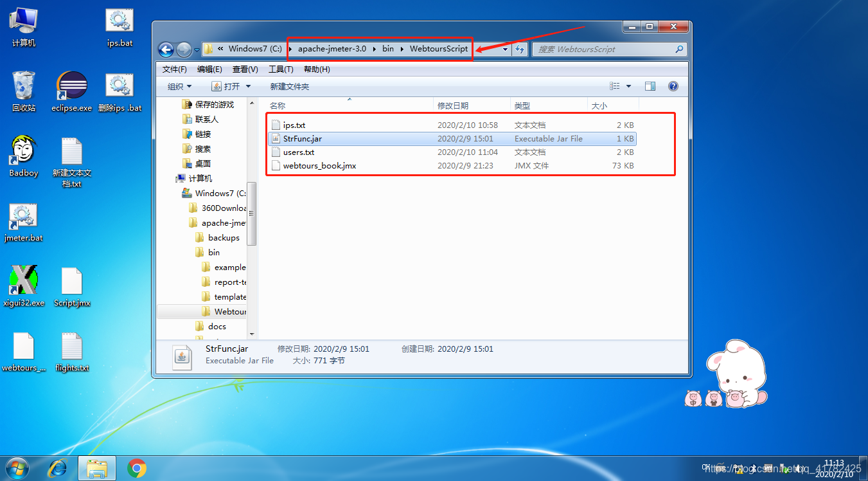The image size is (868, 481).
Task: Open the 文件(F) menu
Action: click(x=175, y=69)
